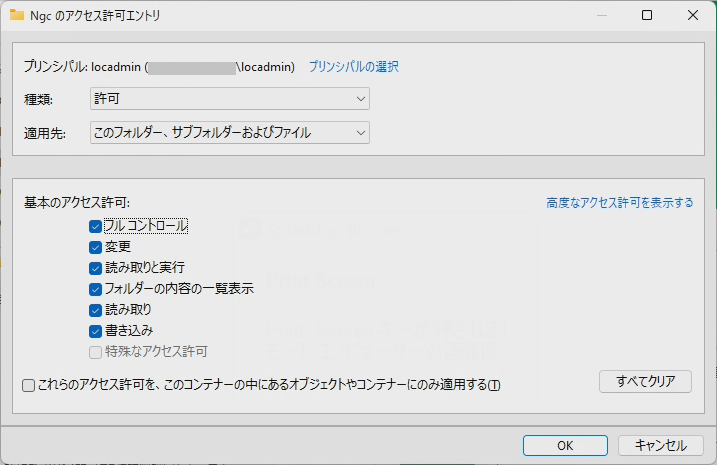This screenshot has height=465, width=717.
Task: Click the すべてクリア button
Action: pyautogui.click(x=645, y=381)
